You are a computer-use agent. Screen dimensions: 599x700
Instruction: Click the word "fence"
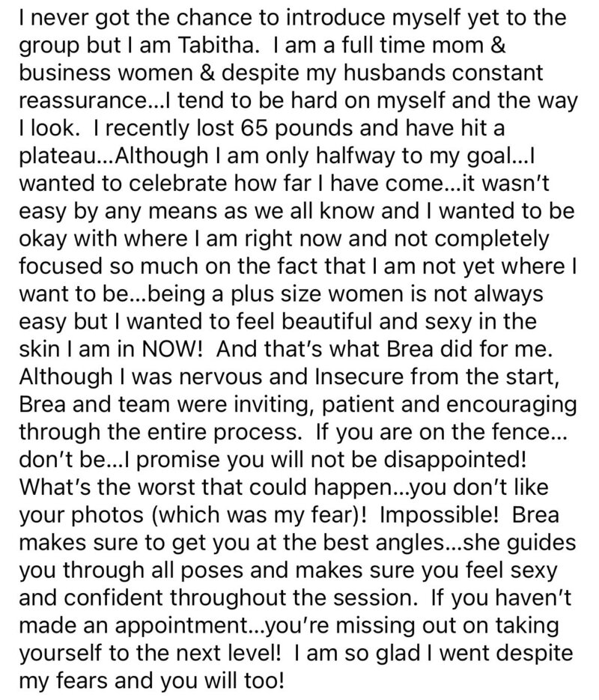(523, 432)
